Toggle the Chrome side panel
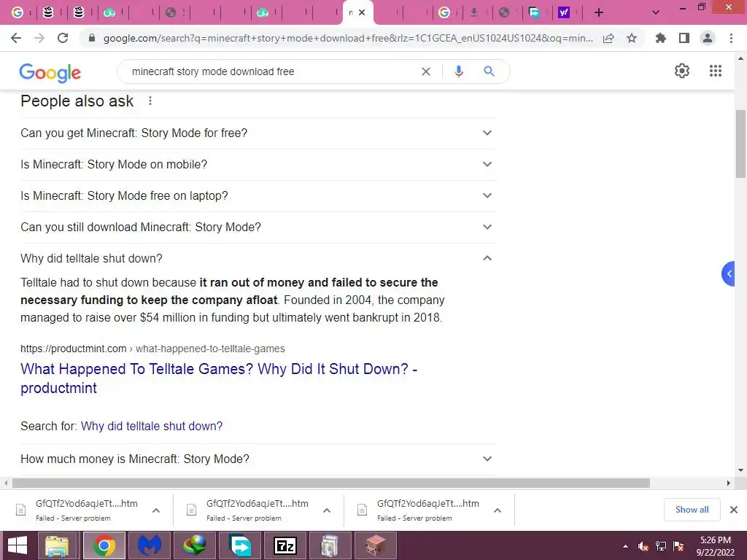The width and height of the screenshot is (747, 560). (684, 38)
